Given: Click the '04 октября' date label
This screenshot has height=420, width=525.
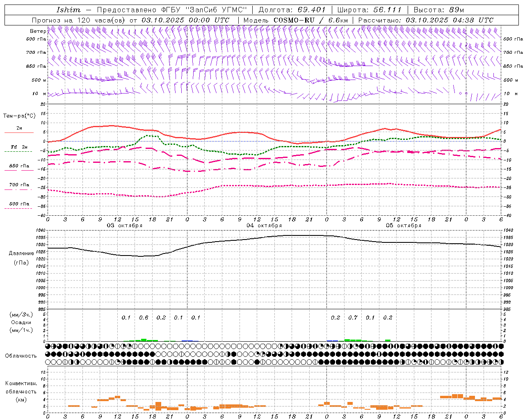Looking at the screenshot, I should tap(264, 226).
